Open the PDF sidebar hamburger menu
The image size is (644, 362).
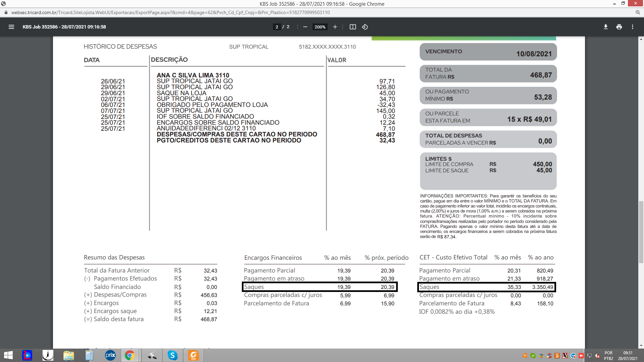[11, 27]
